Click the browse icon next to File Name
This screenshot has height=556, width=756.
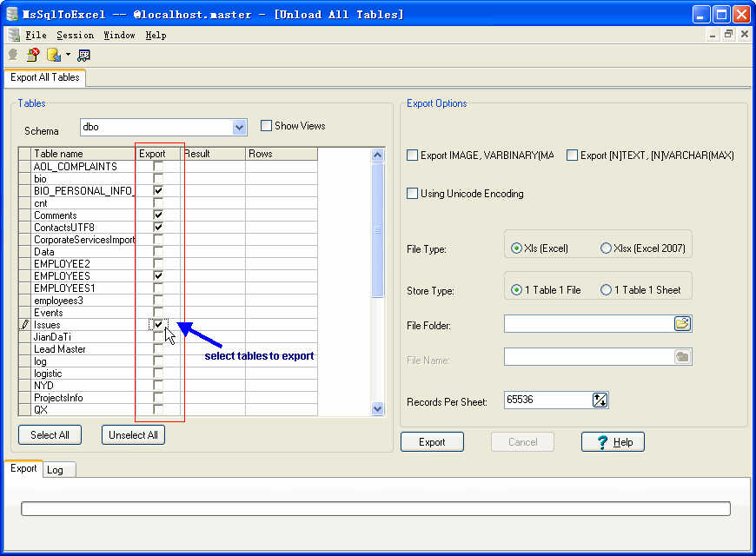coord(682,357)
